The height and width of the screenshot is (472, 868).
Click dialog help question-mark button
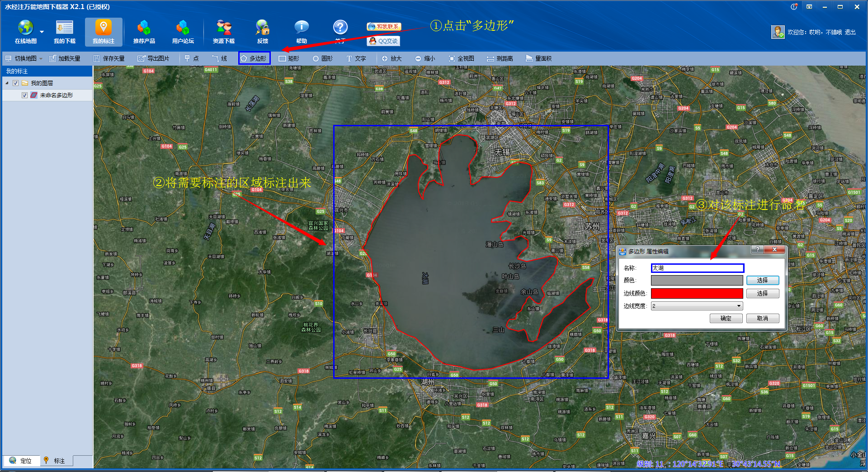pos(757,250)
